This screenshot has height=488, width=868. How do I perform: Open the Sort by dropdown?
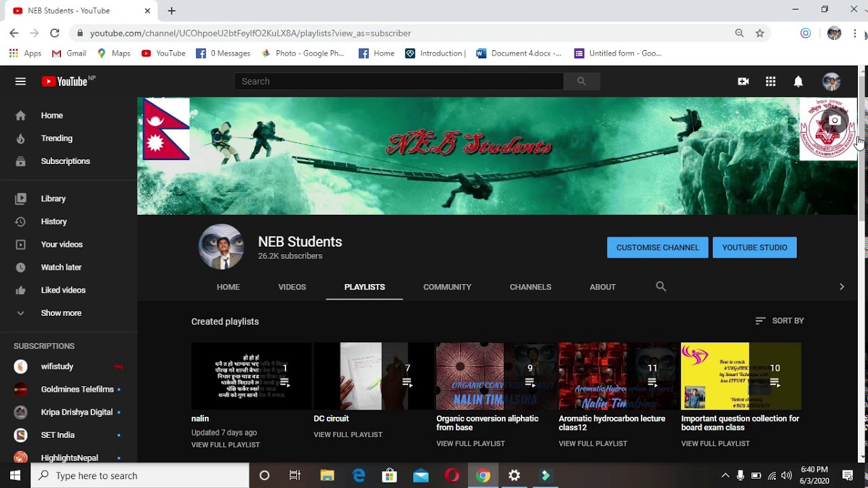(x=779, y=321)
